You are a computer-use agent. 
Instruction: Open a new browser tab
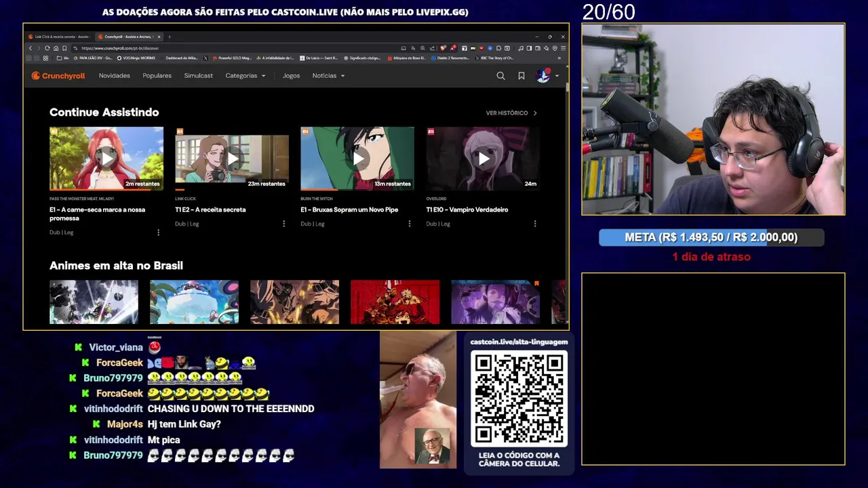pyautogui.click(x=170, y=37)
